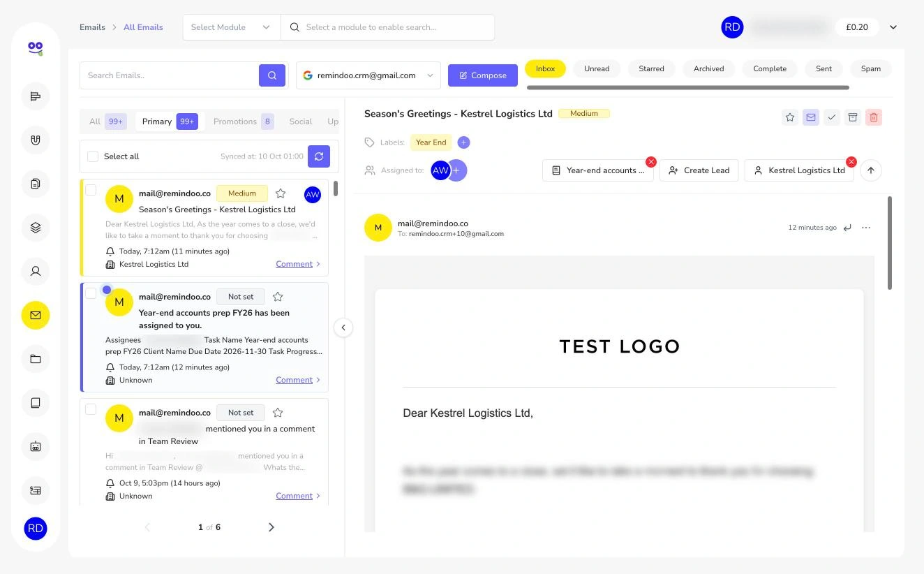Click the magnet icon in sidebar
Screen dimensions: 924x574
pos(36,140)
